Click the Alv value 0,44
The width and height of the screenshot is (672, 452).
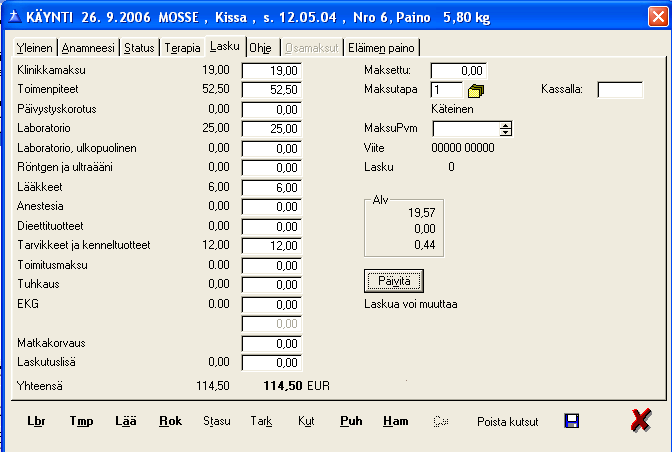425,245
